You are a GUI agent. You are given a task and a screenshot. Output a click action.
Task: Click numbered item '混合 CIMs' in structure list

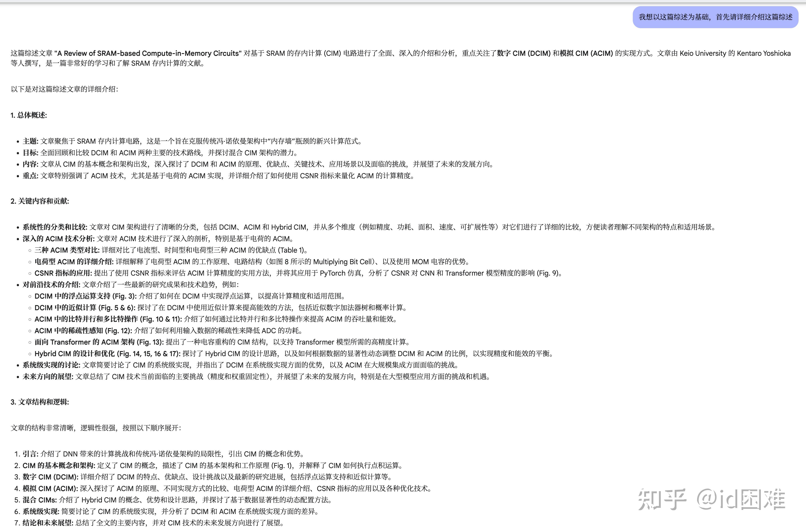point(39,500)
